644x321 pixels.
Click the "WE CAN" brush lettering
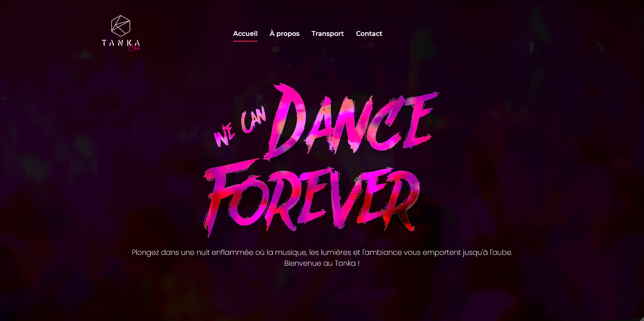[x=240, y=127]
